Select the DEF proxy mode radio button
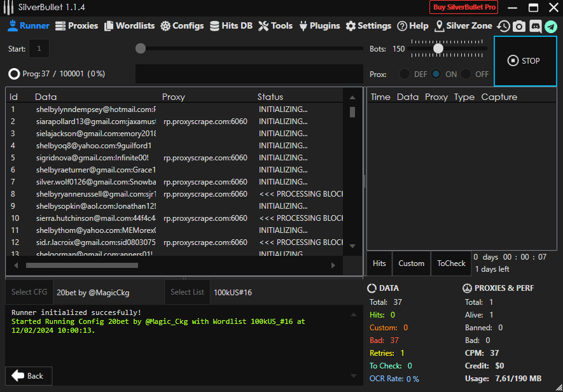Screen dimensions: 563x392 click(405, 74)
